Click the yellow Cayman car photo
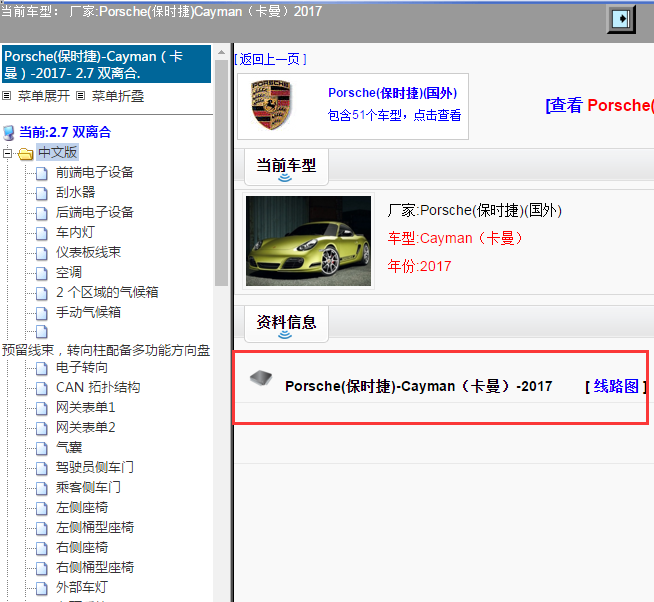Viewport: 654px width, 602px height. click(308, 241)
